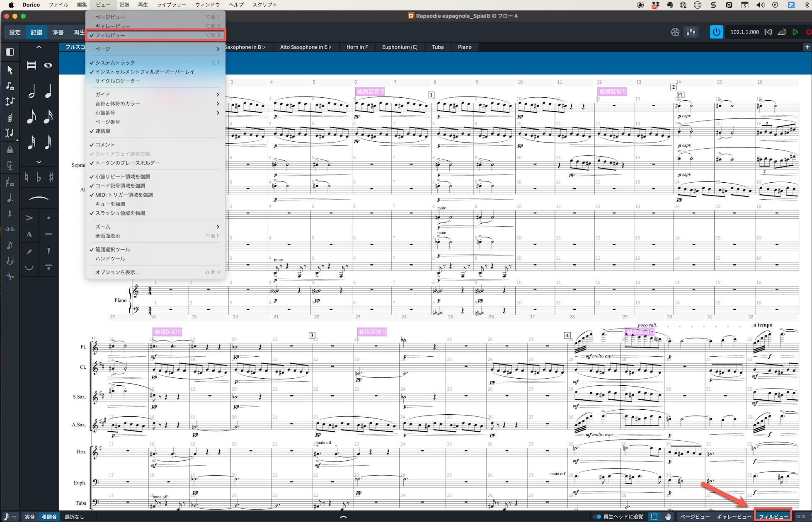Viewport: 812px width, 522px height.
Task: Toggle トークンのプレースホルダー menu option
Action: [x=155, y=163]
